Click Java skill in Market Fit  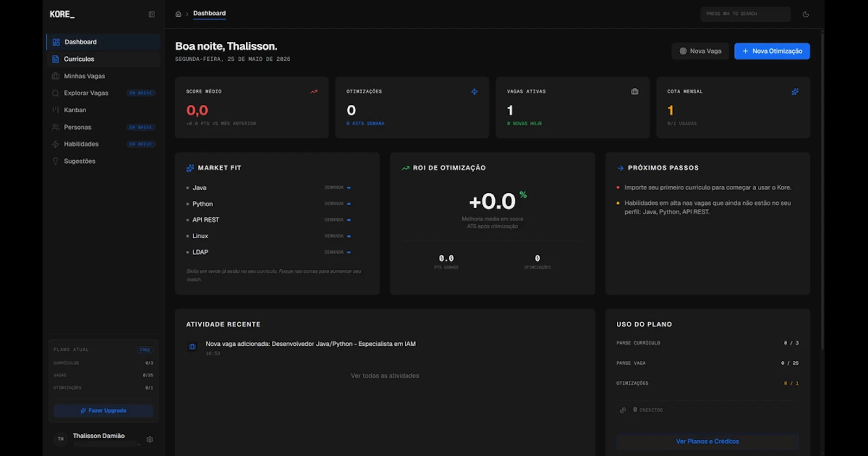(x=200, y=188)
